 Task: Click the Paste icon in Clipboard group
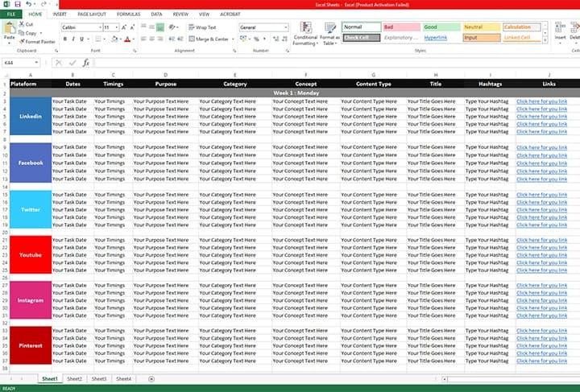point(9,30)
